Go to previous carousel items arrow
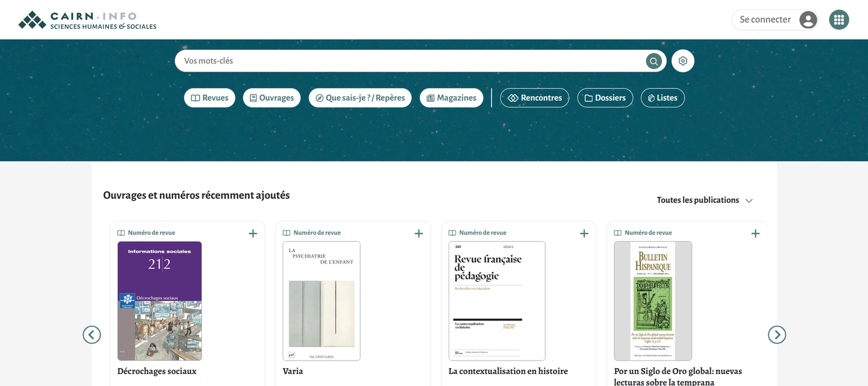This screenshot has height=386, width=868. (92, 334)
